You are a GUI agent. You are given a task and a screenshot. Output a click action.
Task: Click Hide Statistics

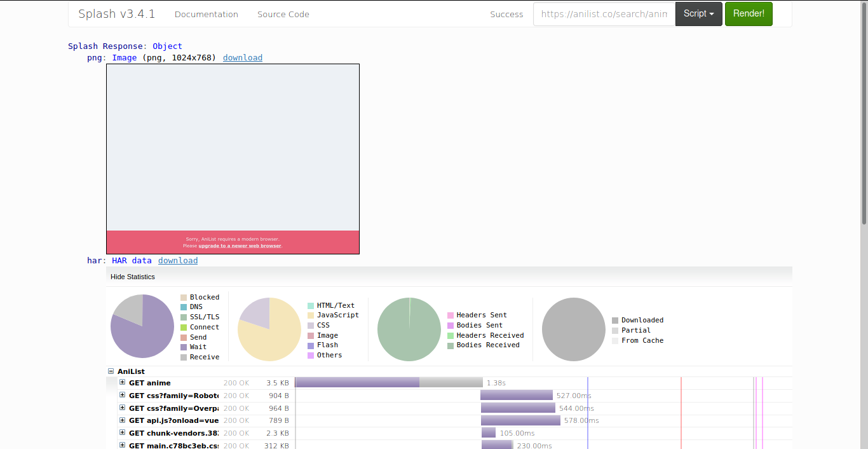[133, 277]
